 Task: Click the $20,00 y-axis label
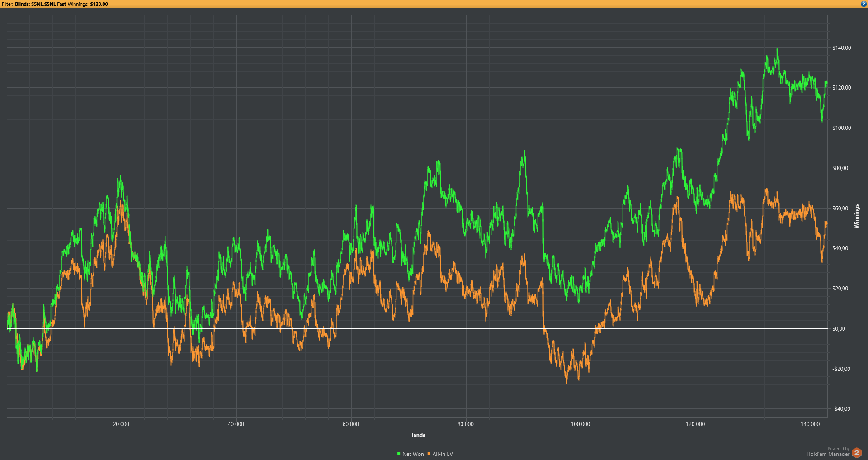tap(840, 289)
